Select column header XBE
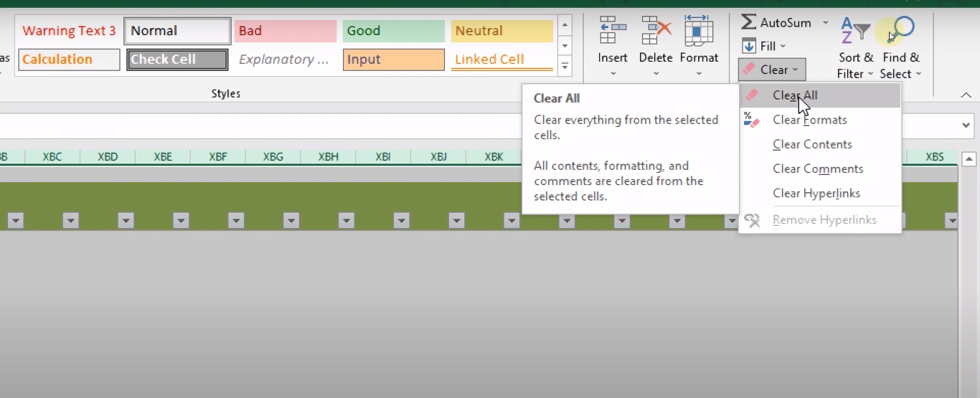The width and height of the screenshot is (980, 398). 163,157
